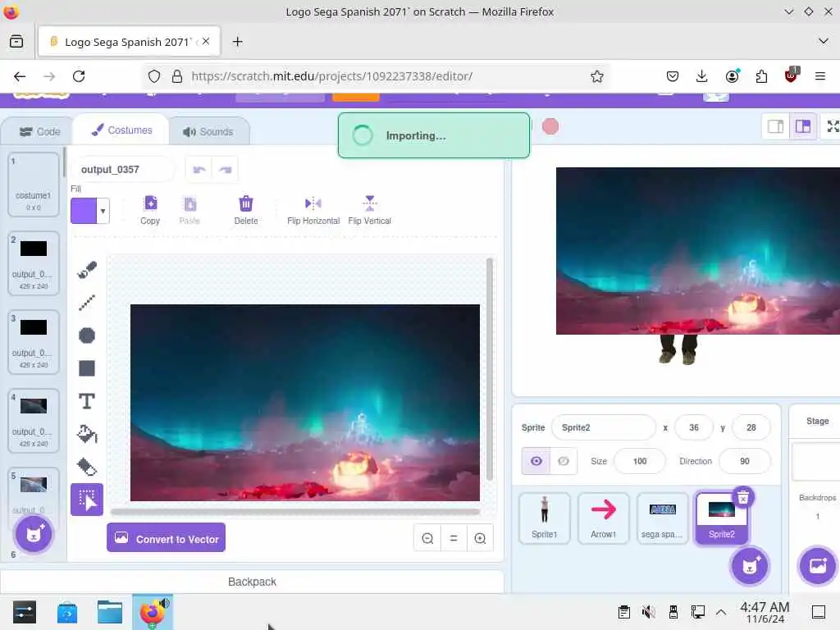Screen dimensions: 840x630
Task: Select the Eraser tool
Action: click(x=87, y=467)
